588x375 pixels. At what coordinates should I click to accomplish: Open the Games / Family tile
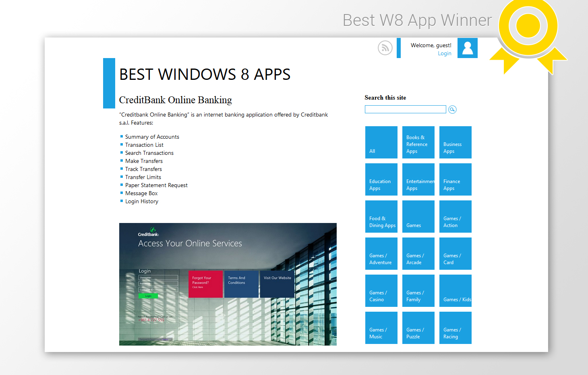coord(418,291)
